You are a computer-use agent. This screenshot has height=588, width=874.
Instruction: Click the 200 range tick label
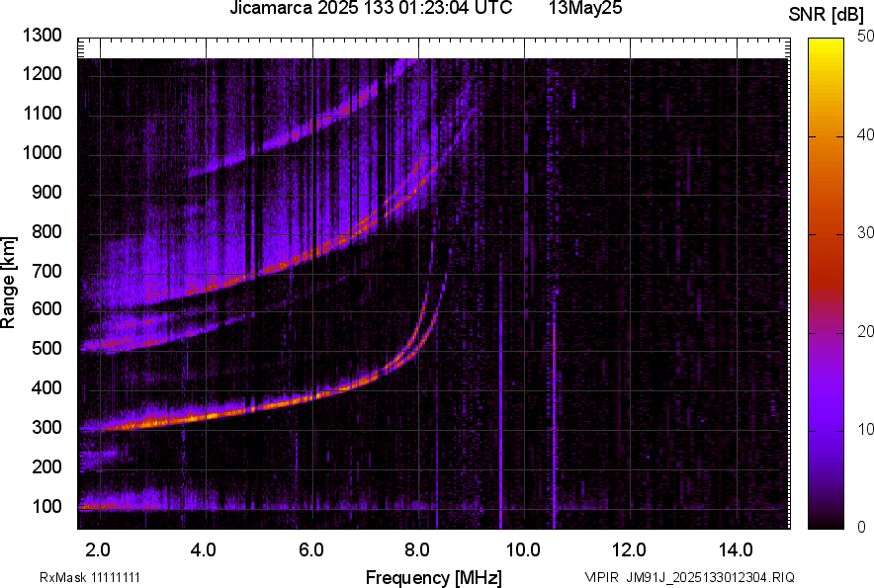(x=46, y=466)
